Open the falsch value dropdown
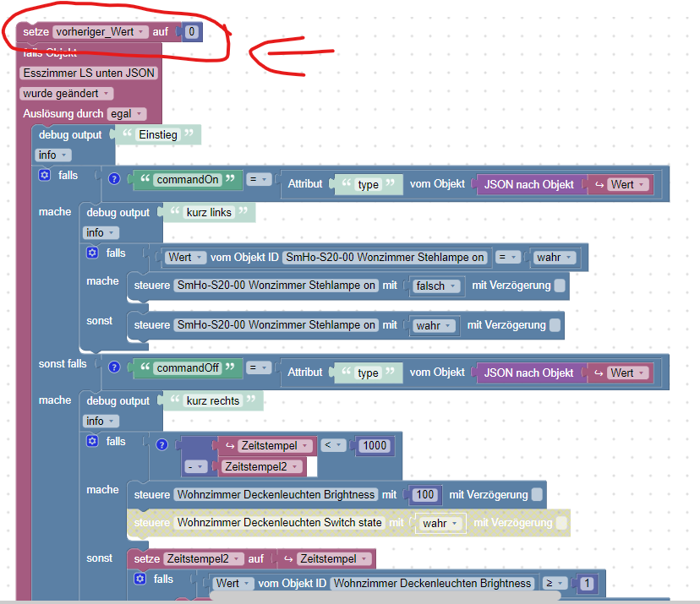 436,286
